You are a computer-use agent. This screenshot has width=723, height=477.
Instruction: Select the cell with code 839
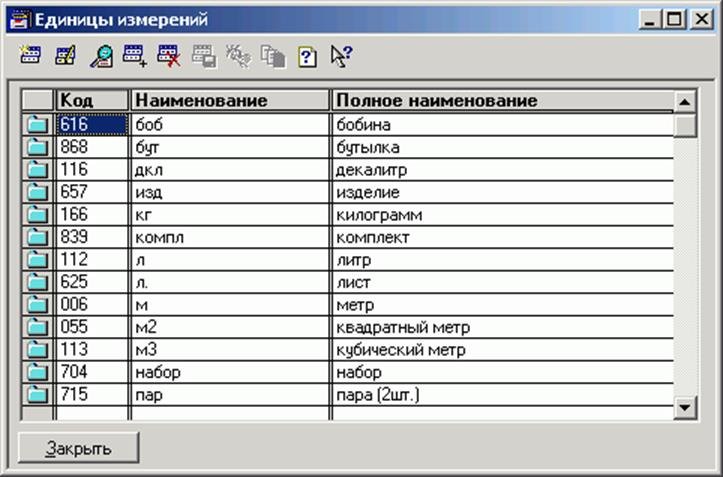(x=92, y=237)
